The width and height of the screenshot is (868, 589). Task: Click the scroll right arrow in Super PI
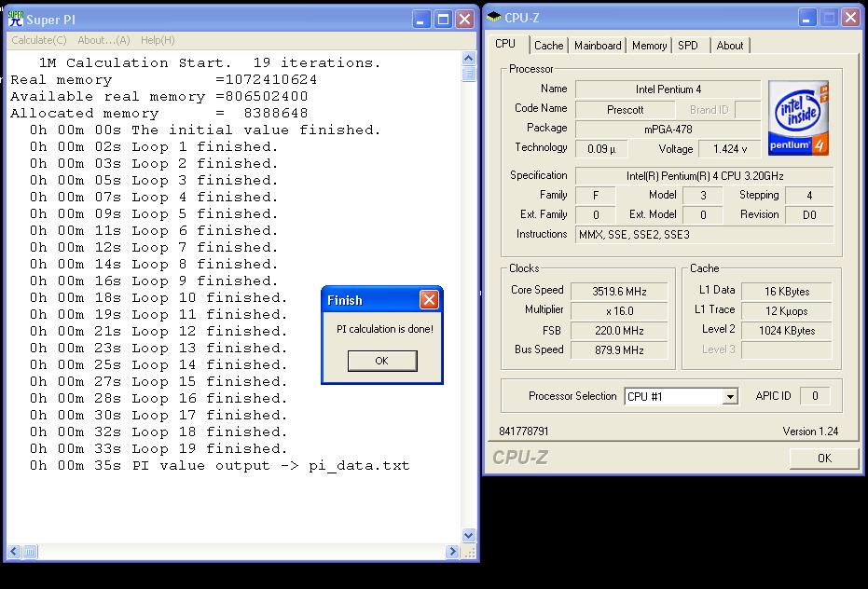[452, 552]
